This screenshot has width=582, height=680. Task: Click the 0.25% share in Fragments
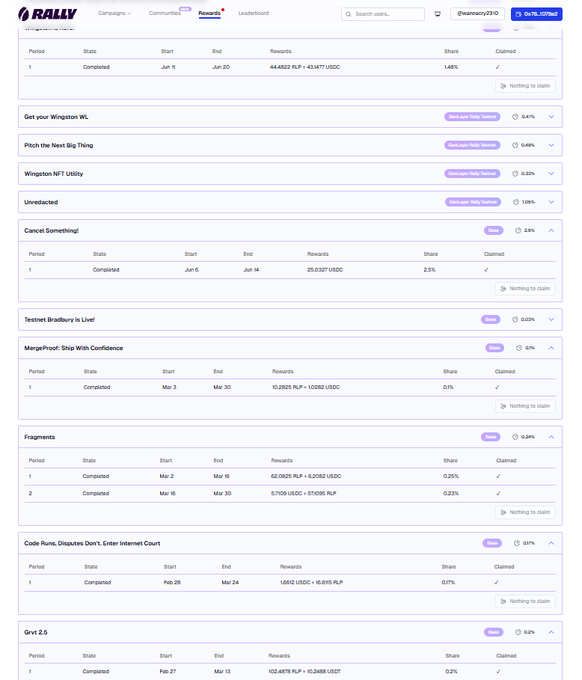451,476
